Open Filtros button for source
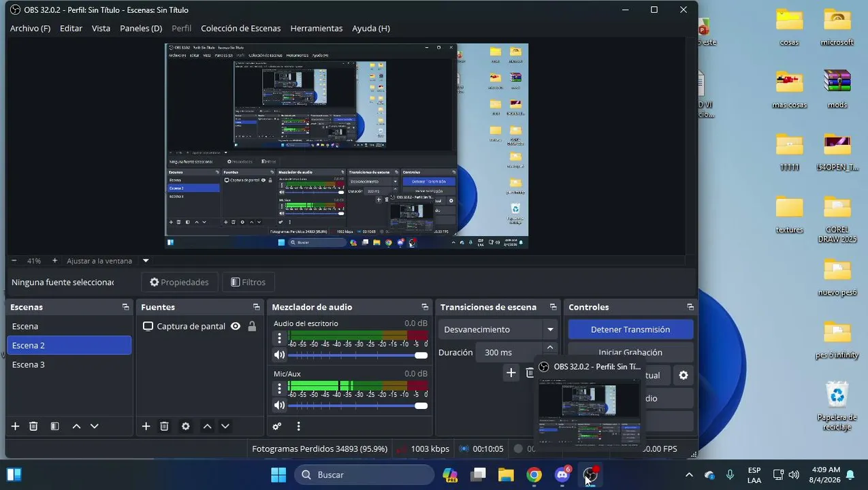The height and width of the screenshot is (490, 868). point(248,282)
